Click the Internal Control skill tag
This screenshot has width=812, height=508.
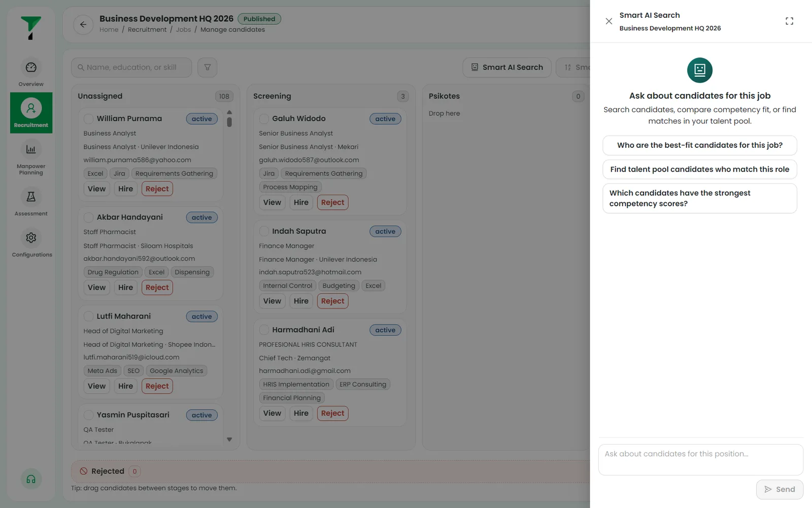287,285
